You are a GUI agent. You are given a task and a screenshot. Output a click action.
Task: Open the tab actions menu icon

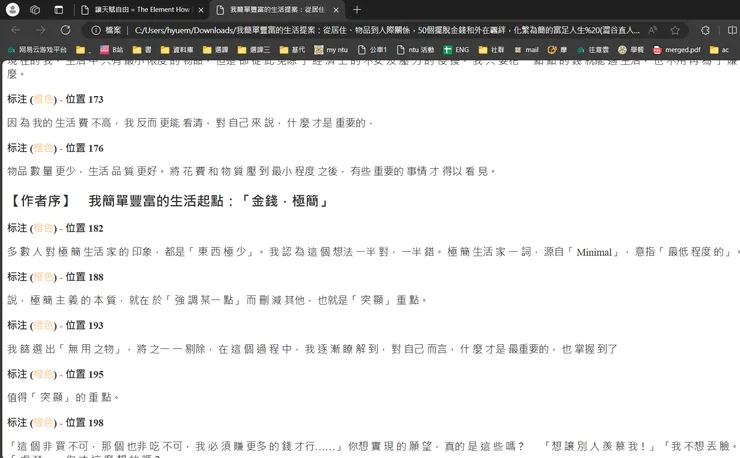(59, 9)
